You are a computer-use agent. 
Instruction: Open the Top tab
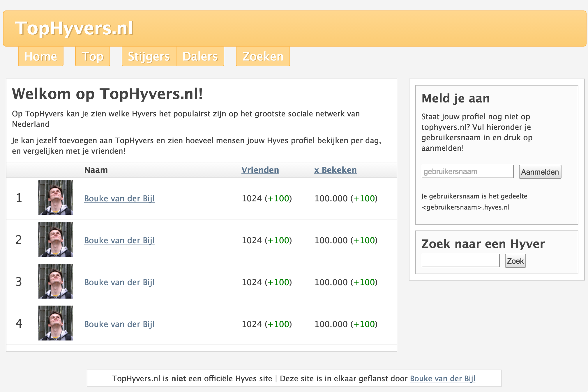pos(93,56)
